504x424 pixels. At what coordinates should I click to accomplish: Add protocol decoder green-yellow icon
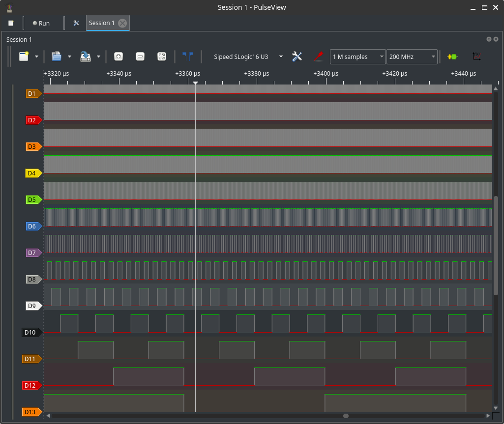[452, 57]
